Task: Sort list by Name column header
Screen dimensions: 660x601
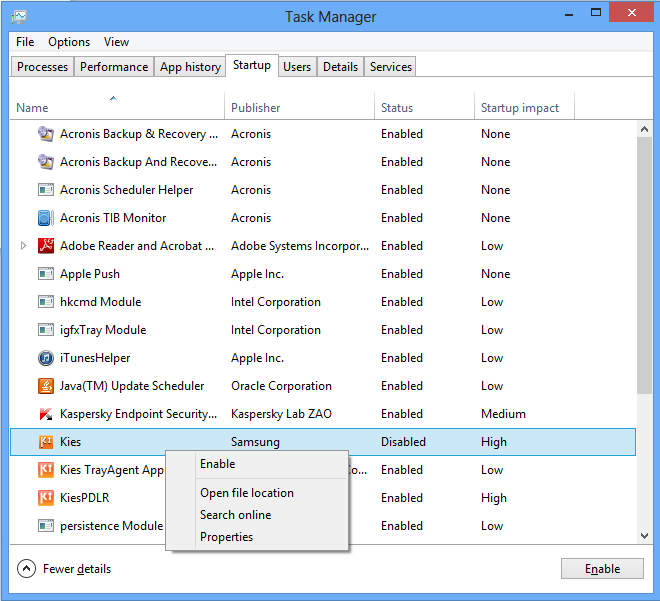Action: (x=32, y=108)
